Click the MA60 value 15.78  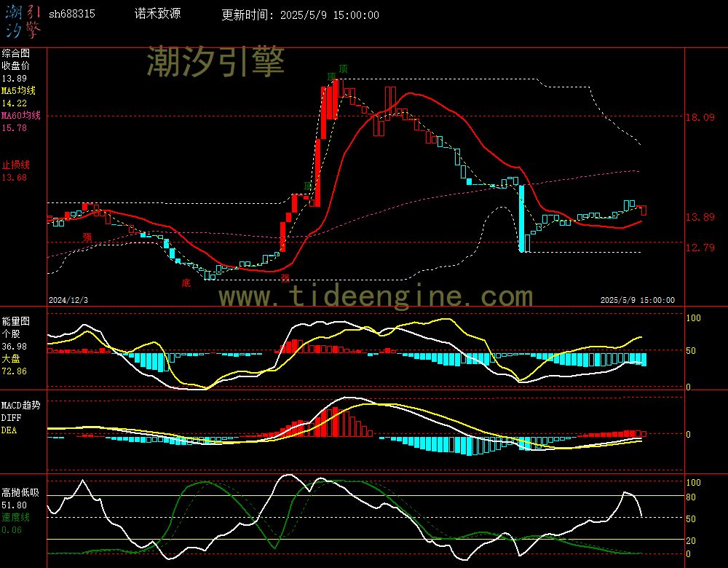[15, 127]
